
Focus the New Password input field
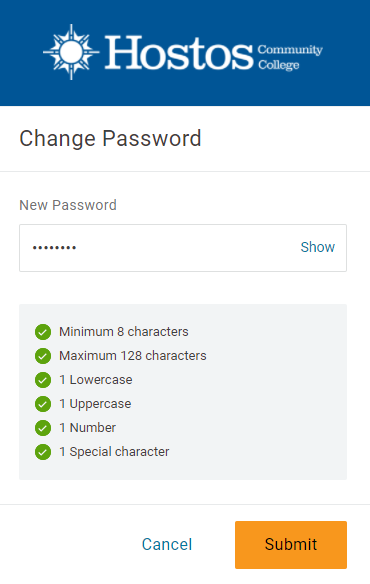coord(183,248)
